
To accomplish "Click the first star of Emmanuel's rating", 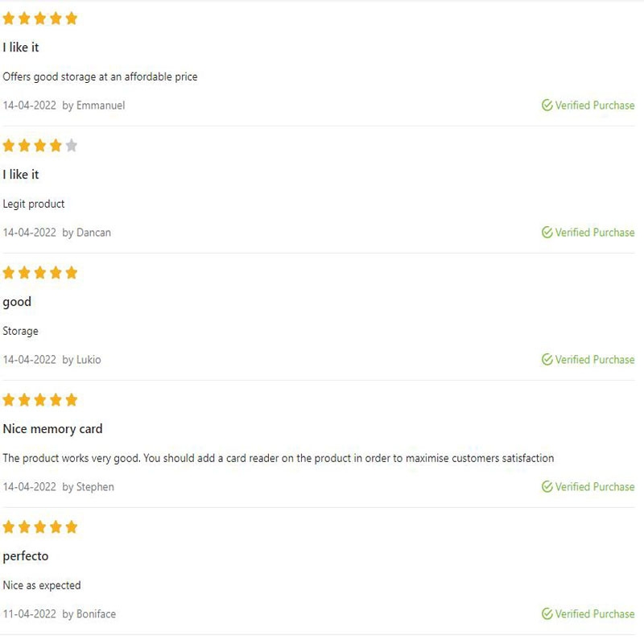I will (9, 19).
